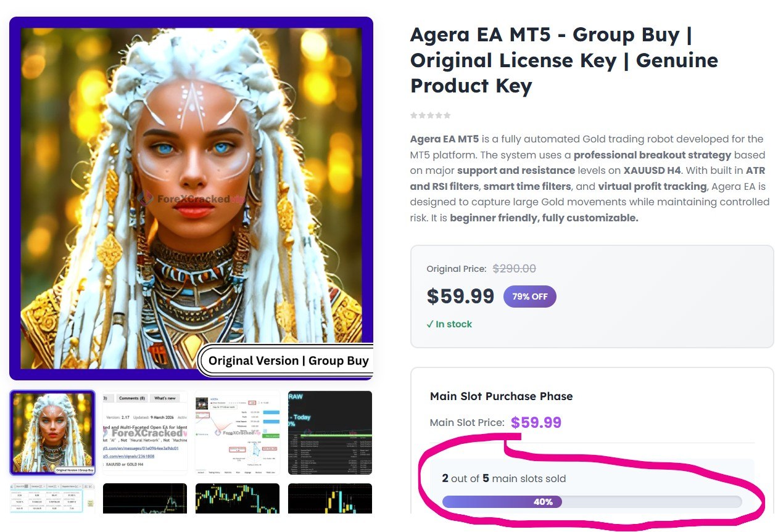
Task: View the signal statistics radar chart thumbnail
Action: 238,433
